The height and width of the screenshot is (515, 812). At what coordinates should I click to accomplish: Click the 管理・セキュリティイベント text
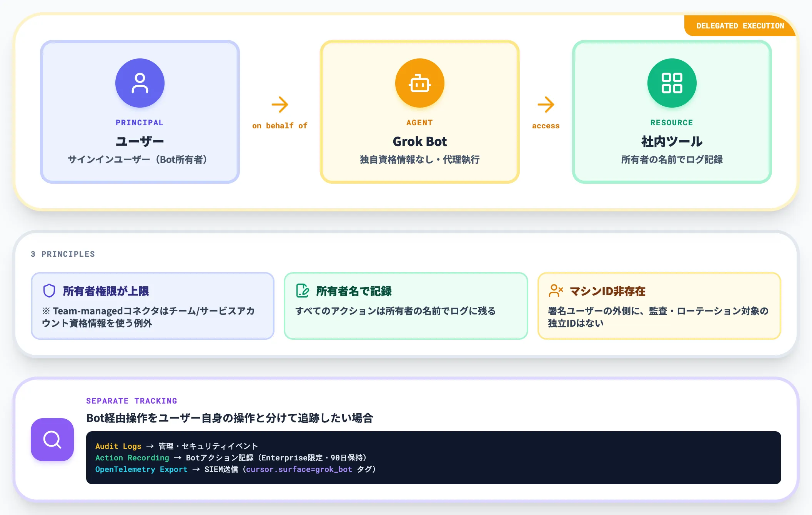(x=208, y=446)
